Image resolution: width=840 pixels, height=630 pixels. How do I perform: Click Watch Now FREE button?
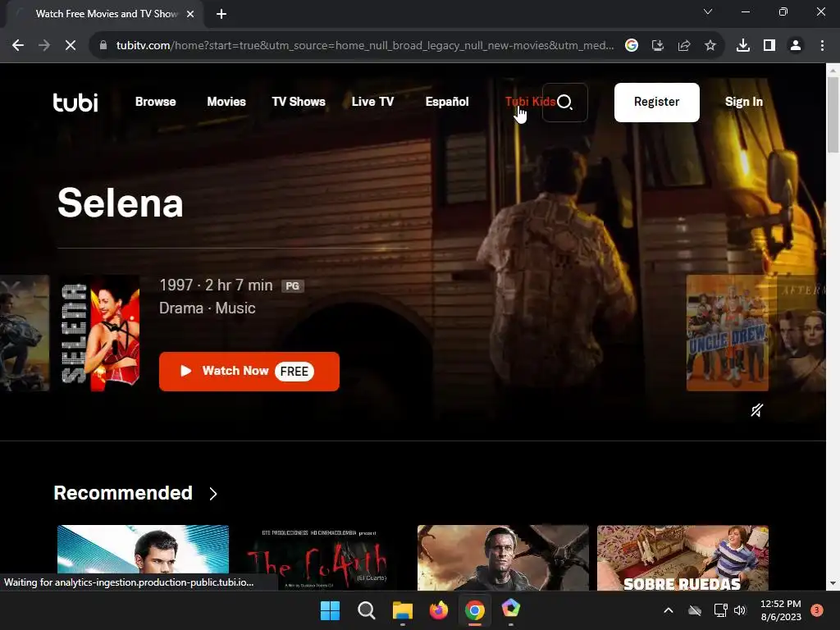click(249, 372)
